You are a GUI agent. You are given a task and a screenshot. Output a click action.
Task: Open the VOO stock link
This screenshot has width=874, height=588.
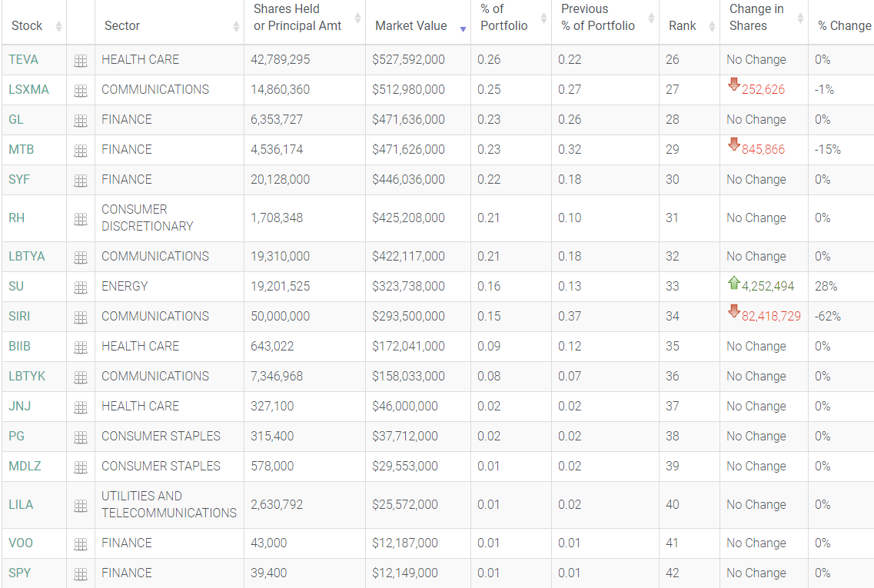coord(21,543)
